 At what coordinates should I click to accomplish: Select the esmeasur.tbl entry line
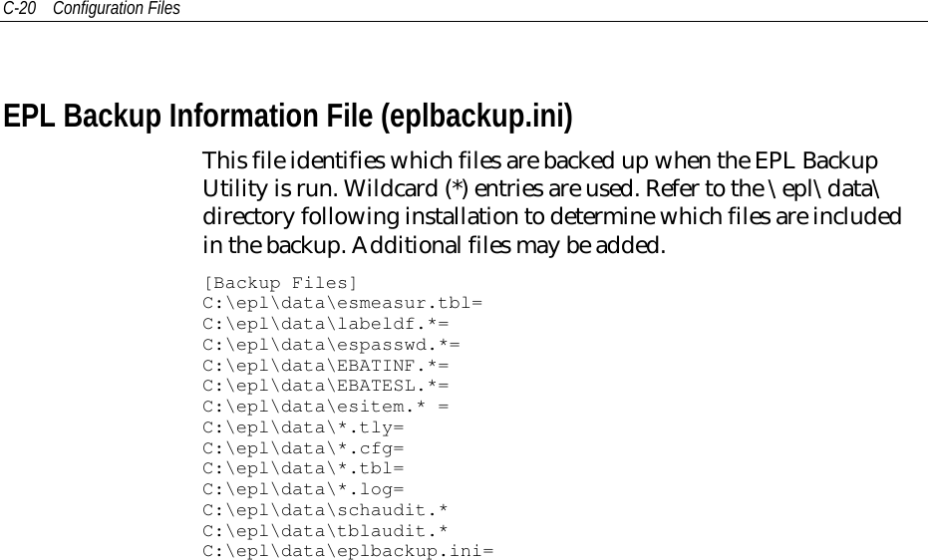[x=343, y=303]
